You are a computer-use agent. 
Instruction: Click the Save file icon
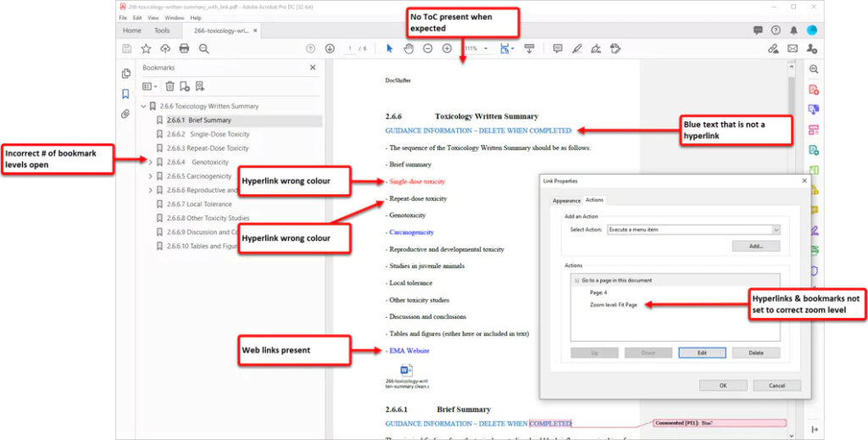[x=127, y=48]
